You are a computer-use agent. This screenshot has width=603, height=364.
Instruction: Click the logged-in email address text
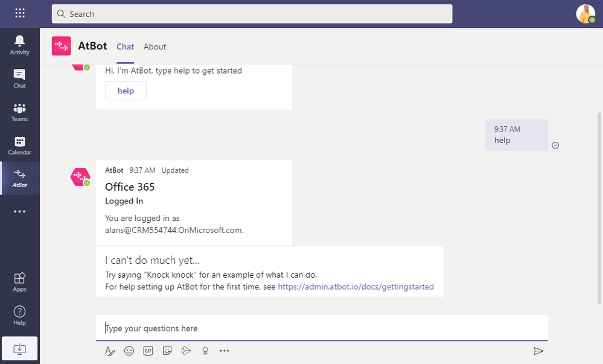[174, 230]
